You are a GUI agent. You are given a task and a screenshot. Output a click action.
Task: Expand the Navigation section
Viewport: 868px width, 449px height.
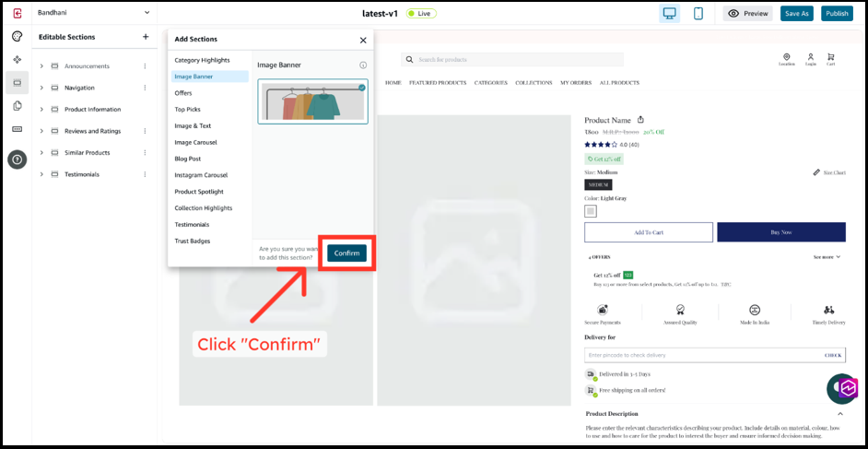(x=42, y=88)
